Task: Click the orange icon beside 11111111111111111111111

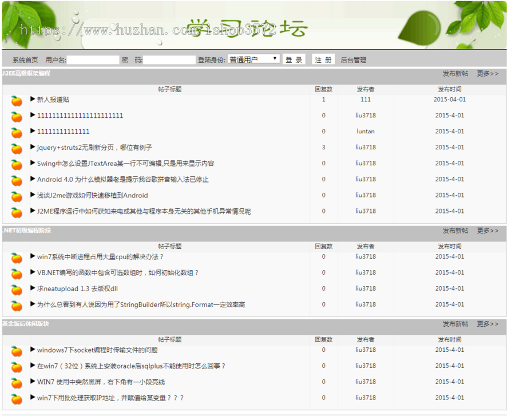Action: click(17, 117)
